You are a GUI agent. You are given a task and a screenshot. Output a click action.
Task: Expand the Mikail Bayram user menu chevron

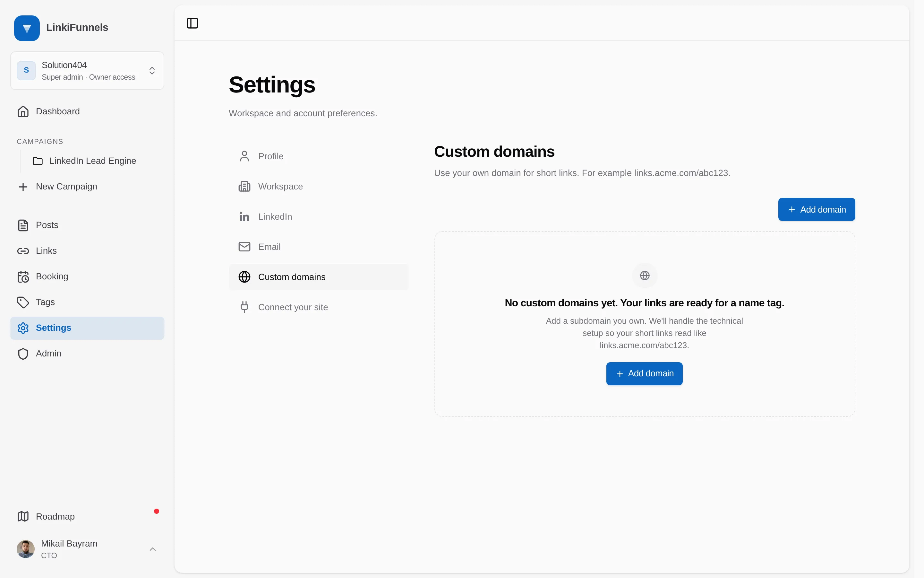pos(152,549)
